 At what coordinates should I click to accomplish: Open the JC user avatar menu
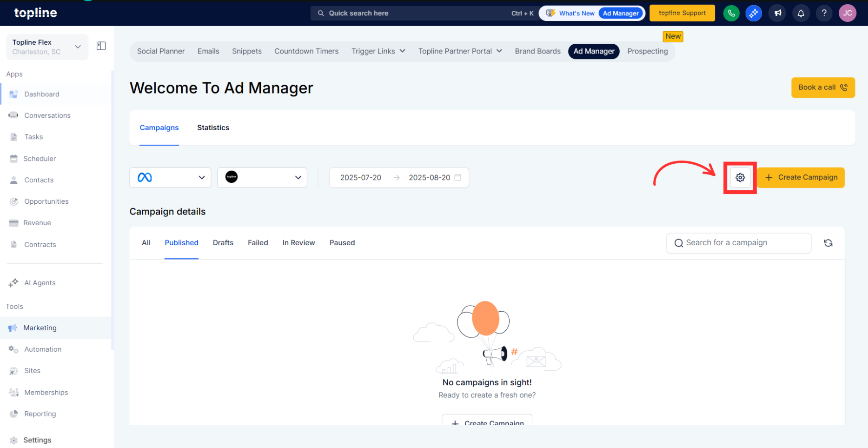848,13
